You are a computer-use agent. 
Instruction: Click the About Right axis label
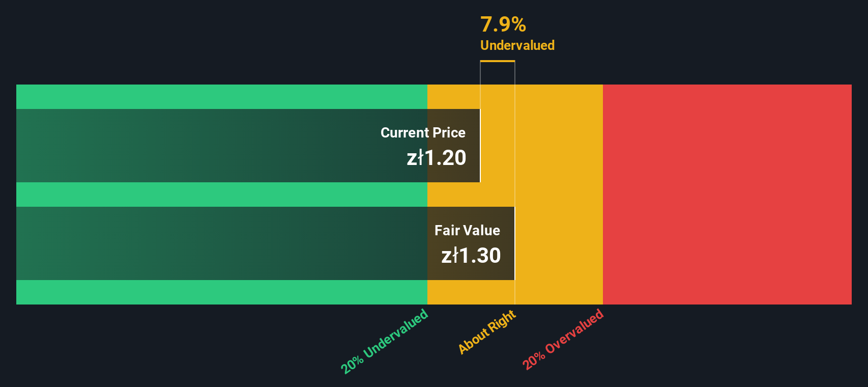point(487,331)
